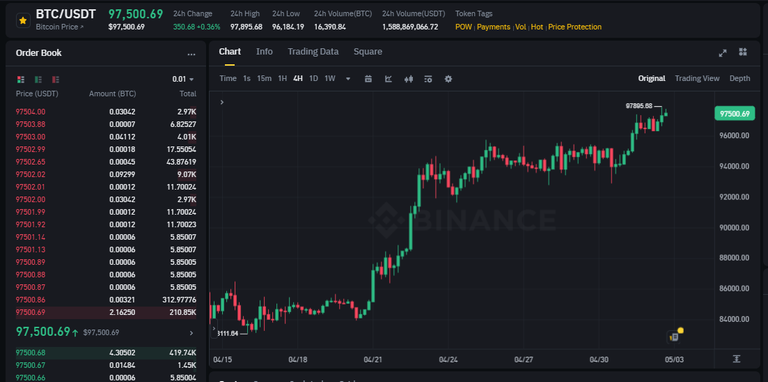Click the Total column header
The width and height of the screenshot is (768, 382).
point(188,94)
